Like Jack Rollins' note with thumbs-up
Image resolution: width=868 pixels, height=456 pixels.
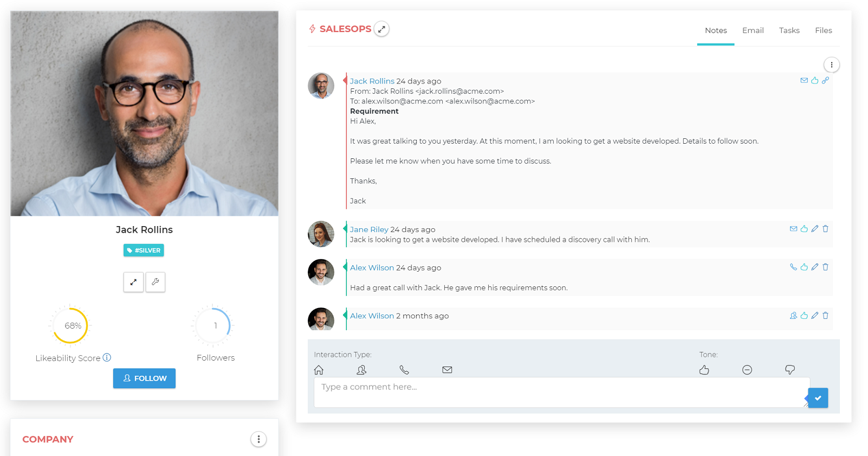[815, 80]
